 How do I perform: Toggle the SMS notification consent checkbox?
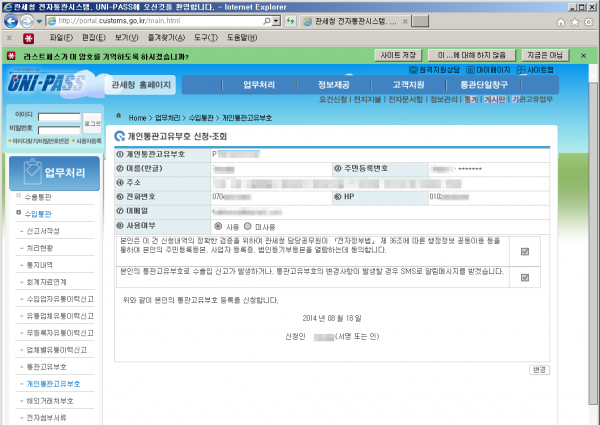525,275
